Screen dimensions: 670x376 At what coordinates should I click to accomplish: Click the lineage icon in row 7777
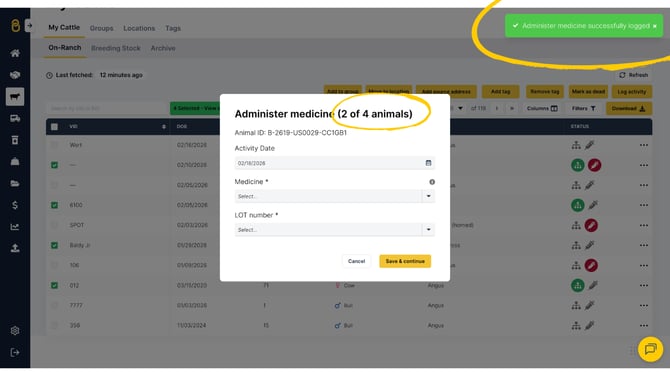(x=576, y=306)
